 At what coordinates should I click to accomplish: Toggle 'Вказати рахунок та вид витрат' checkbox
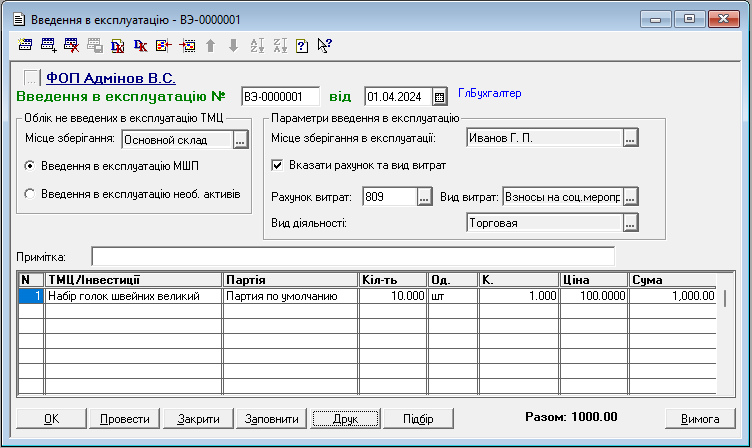click(x=278, y=165)
